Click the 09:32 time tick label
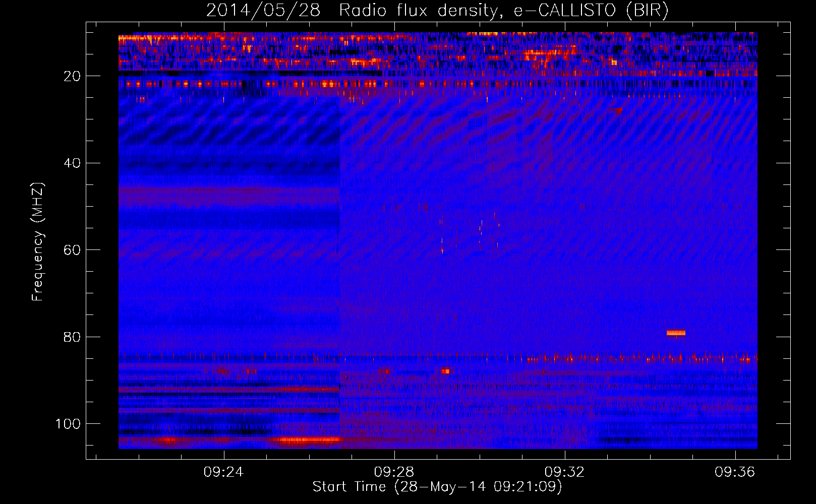Image resolution: width=816 pixels, height=504 pixels. (x=564, y=472)
